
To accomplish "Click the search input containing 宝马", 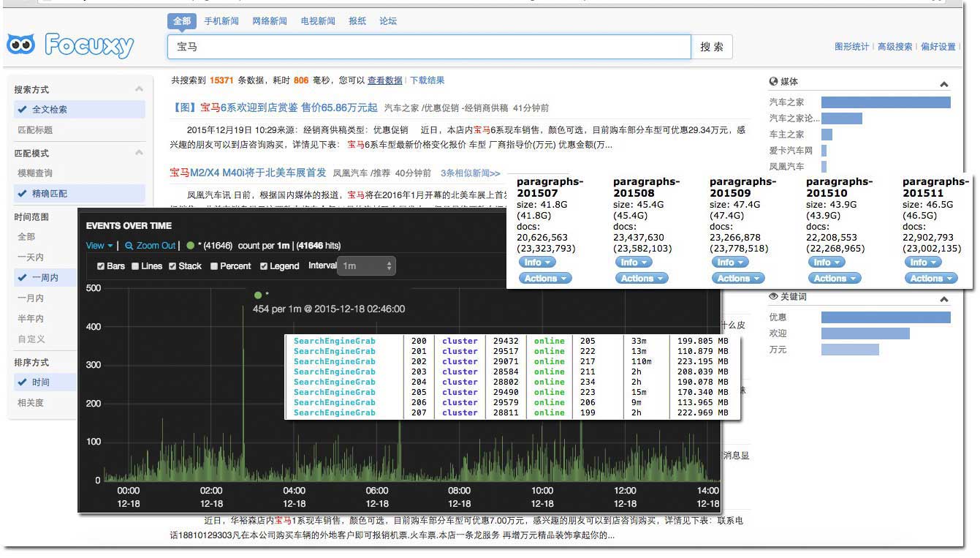I will pyautogui.click(x=429, y=47).
